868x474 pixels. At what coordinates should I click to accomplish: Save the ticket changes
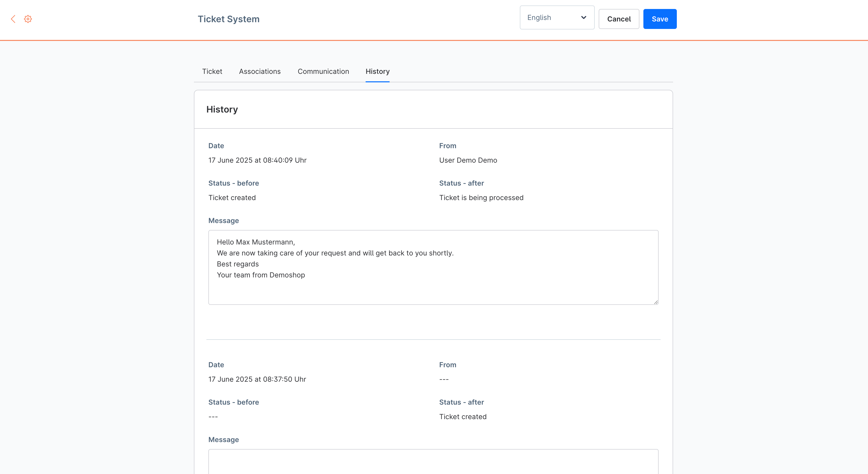tap(659, 19)
